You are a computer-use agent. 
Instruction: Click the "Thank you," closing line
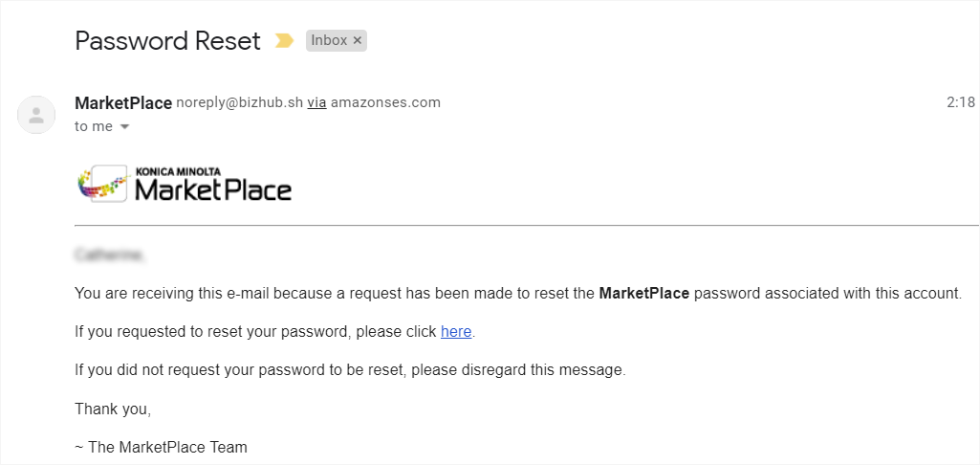tap(113, 409)
